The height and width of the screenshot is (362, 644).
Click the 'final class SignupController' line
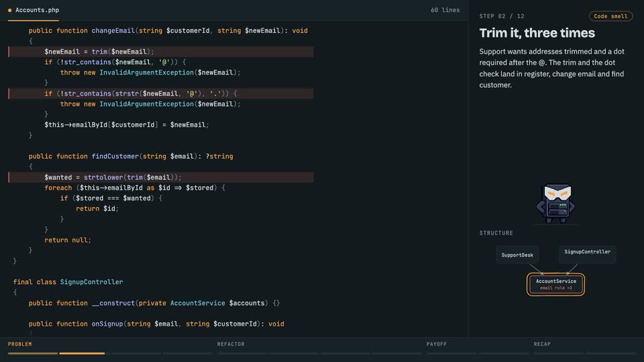[x=68, y=282]
